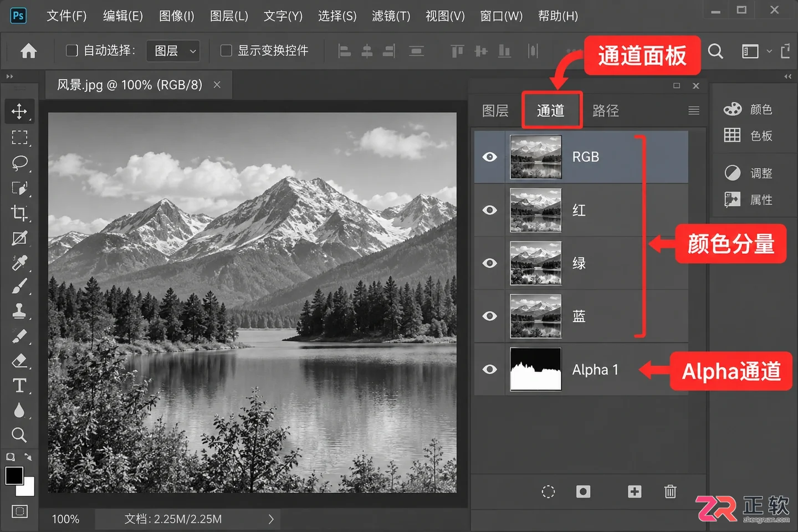This screenshot has width=798, height=532.
Task: Reset to default black and white colors
Action: pyautogui.click(x=11, y=457)
